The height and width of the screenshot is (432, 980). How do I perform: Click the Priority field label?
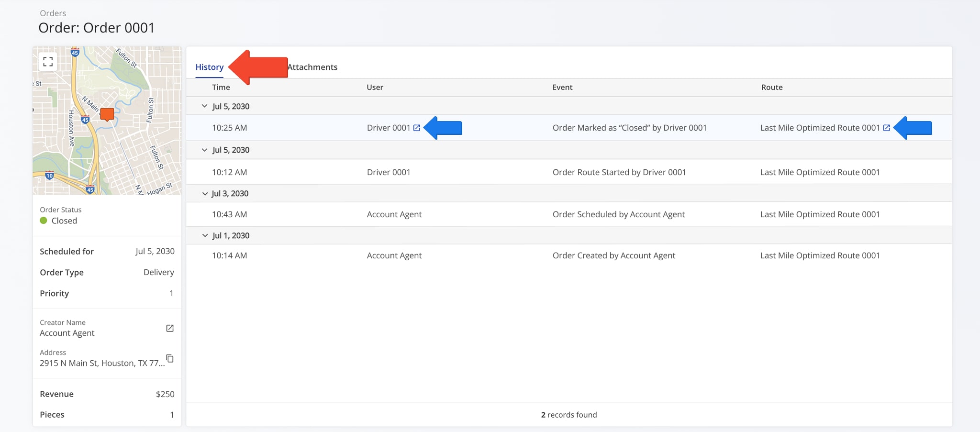tap(55, 293)
